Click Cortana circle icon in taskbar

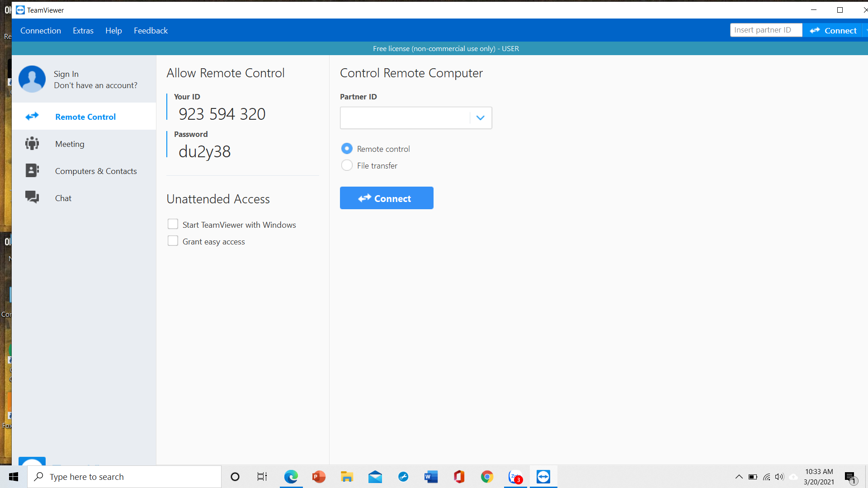(x=235, y=477)
